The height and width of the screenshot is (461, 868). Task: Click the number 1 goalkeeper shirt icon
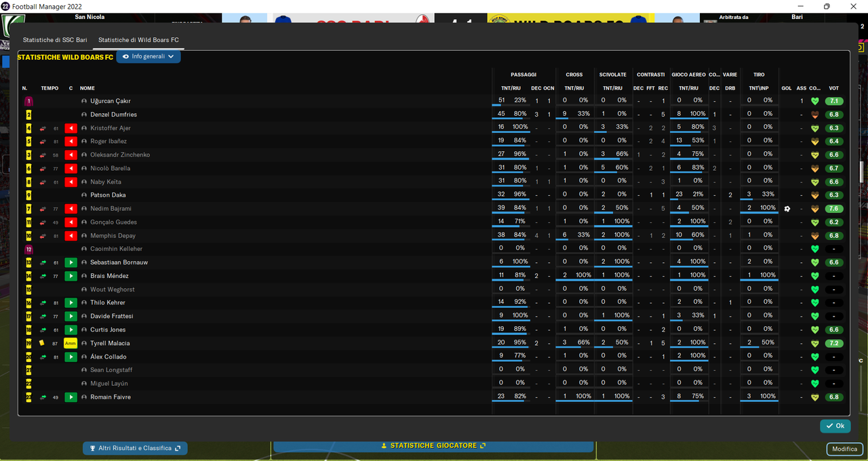point(28,101)
